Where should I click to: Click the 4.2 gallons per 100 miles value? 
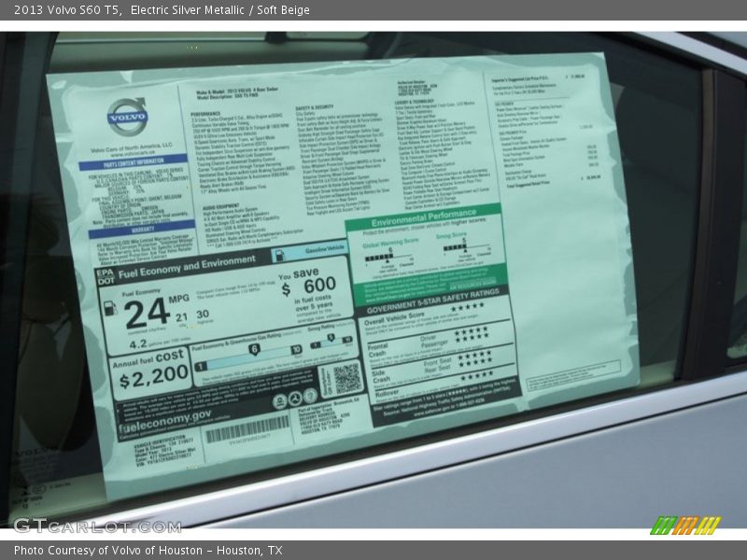[137, 344]
